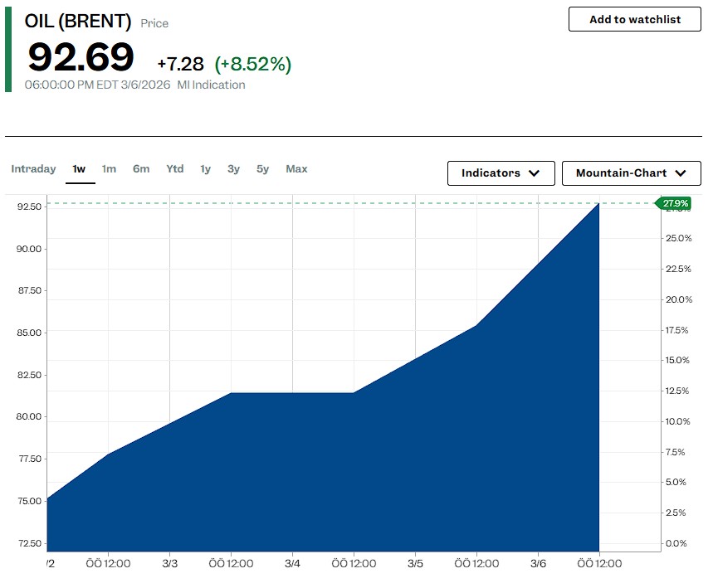
Task: Click the 3/3 date axis label
Action: click(x=169, y=563)
